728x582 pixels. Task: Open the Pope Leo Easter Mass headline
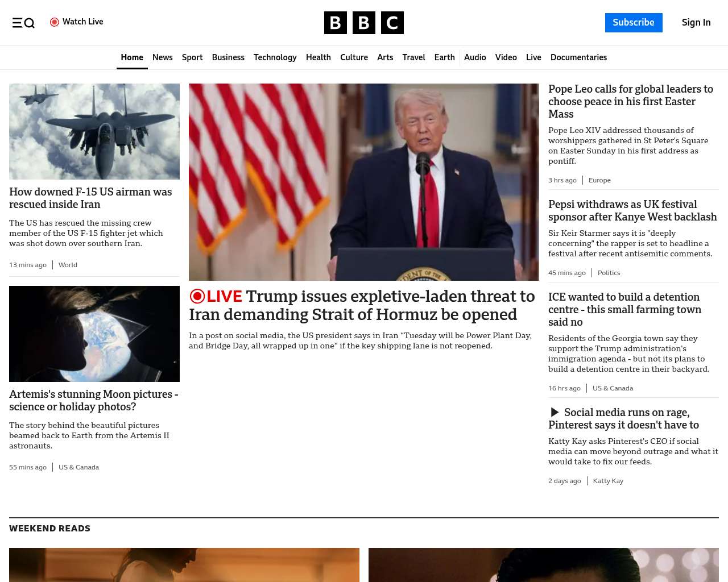tap(631, 101)
